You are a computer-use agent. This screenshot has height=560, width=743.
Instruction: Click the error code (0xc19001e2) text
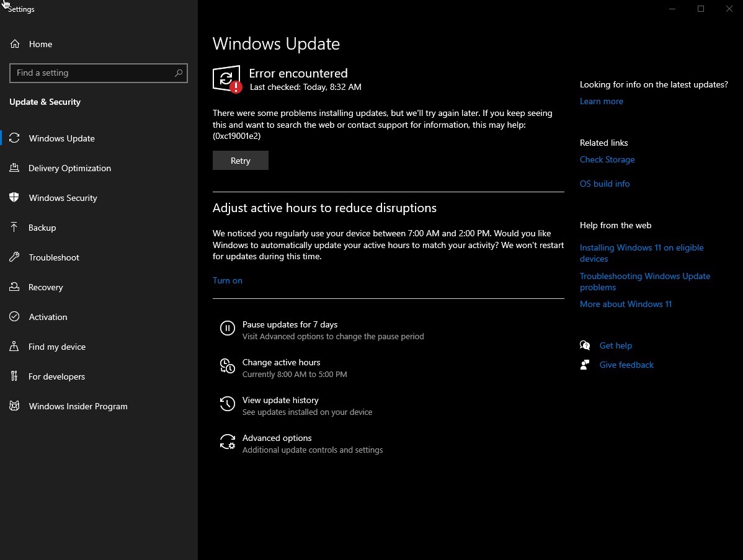pyautogui.click(x=236, y=136)
